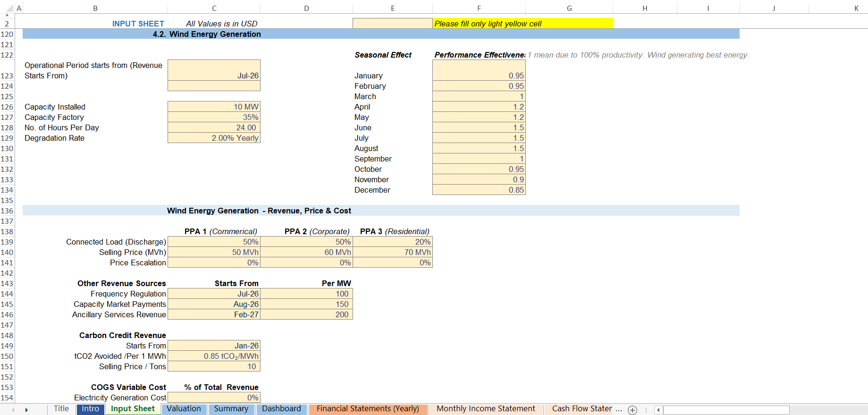868x415 pixels.
Task: Open the Financial Statements (Yearly) tab
Action: [368, 409]
